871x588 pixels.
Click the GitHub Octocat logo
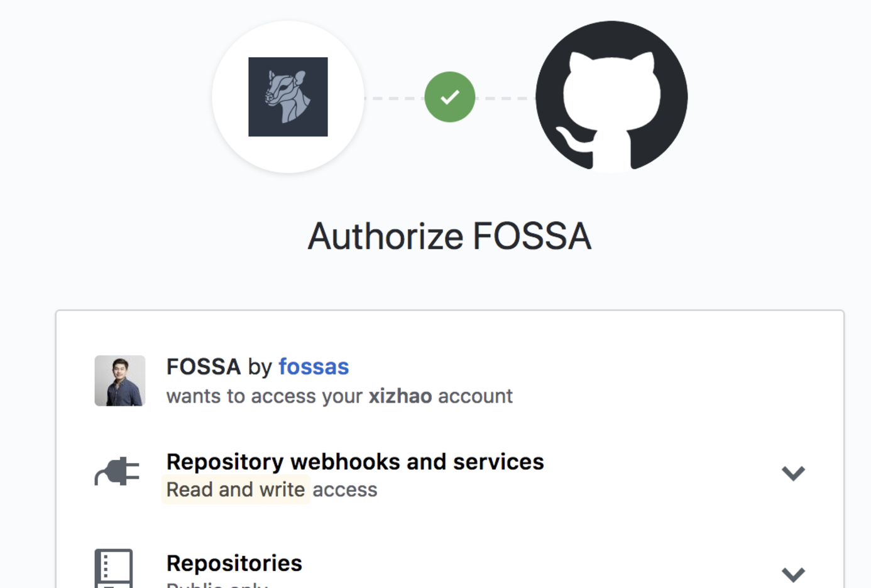click(611, 97)
